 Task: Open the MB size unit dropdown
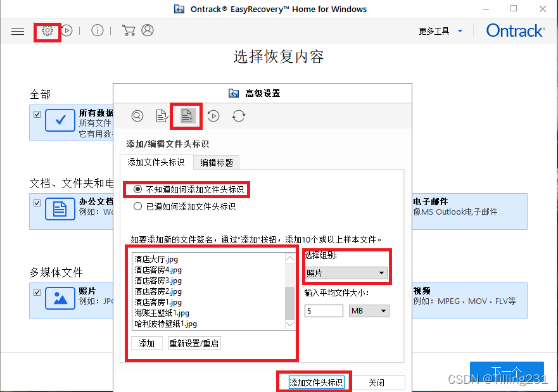point(369,311)
